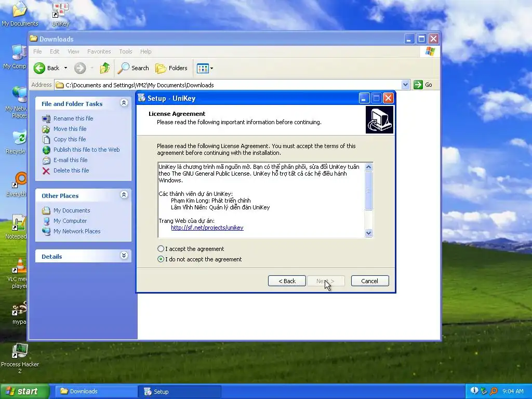
Task: Click the license scrollbar down arrow
Action: tap(368, 233)
